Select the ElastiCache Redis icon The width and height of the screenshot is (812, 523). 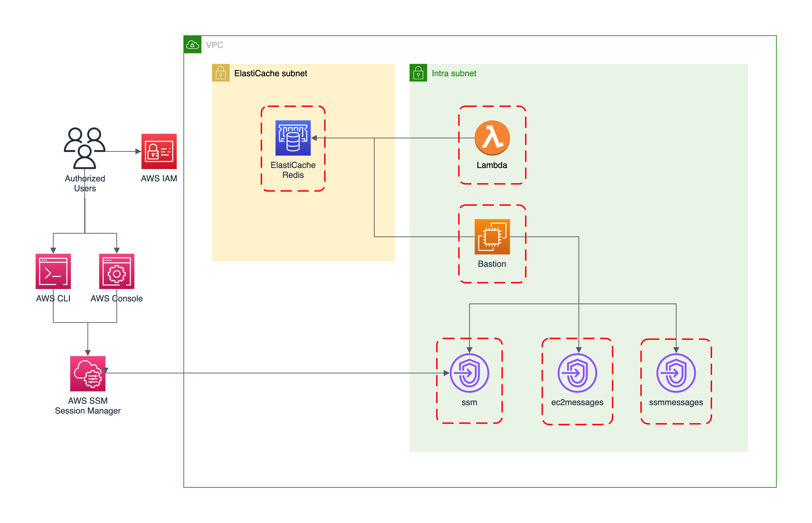point(293,138)
